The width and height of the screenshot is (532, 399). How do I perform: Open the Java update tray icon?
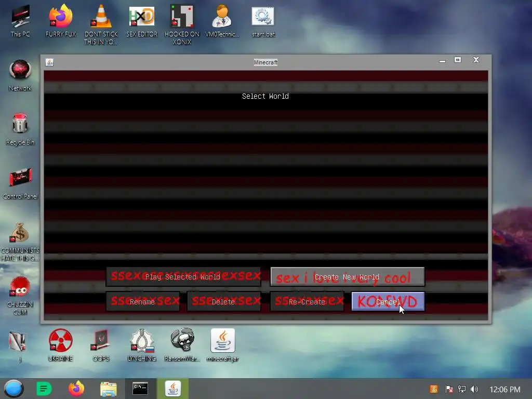pos(434,389)
